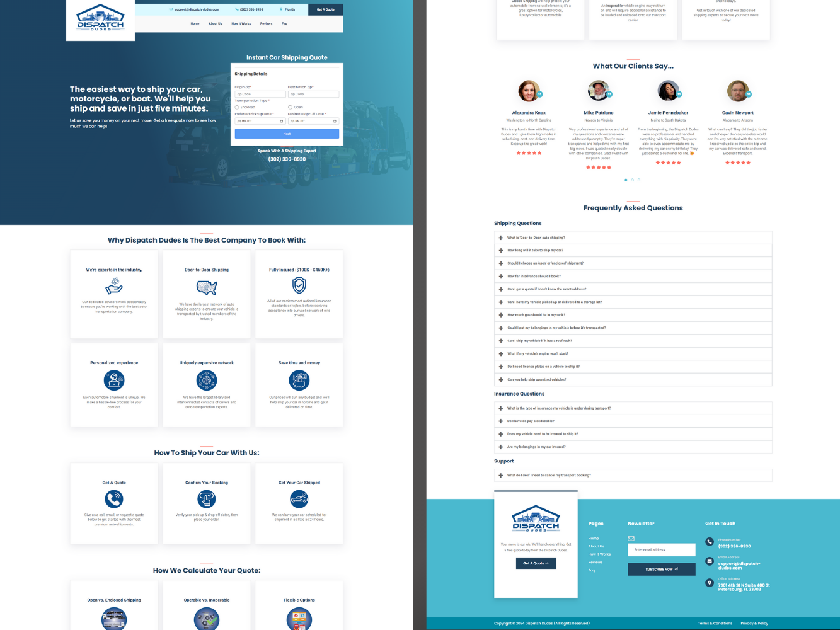Open About Us in the top navigation
The height and width of the screenshot is (630, 840).
tap(216, 24)
